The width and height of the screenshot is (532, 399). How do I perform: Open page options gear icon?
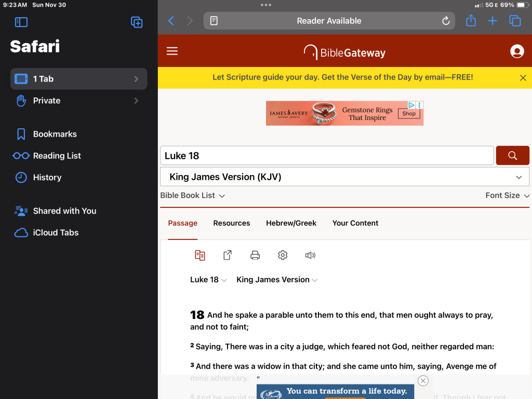(x=283, y=255)
